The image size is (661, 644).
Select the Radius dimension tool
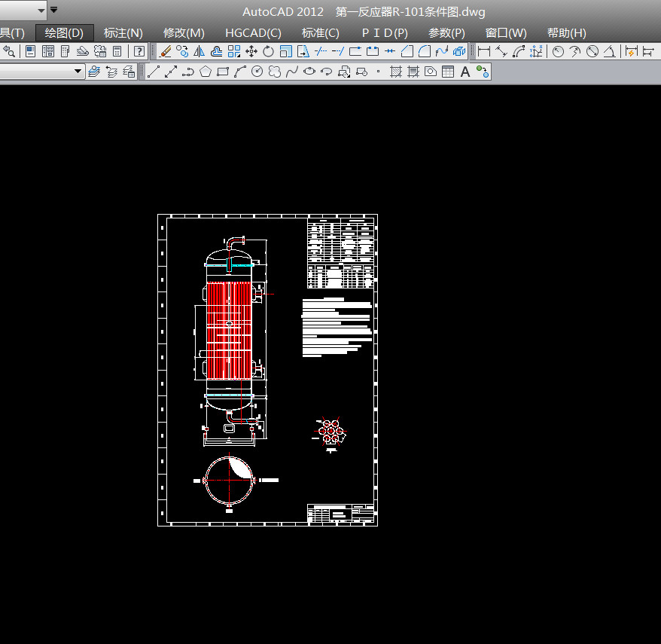coord(558,51)
